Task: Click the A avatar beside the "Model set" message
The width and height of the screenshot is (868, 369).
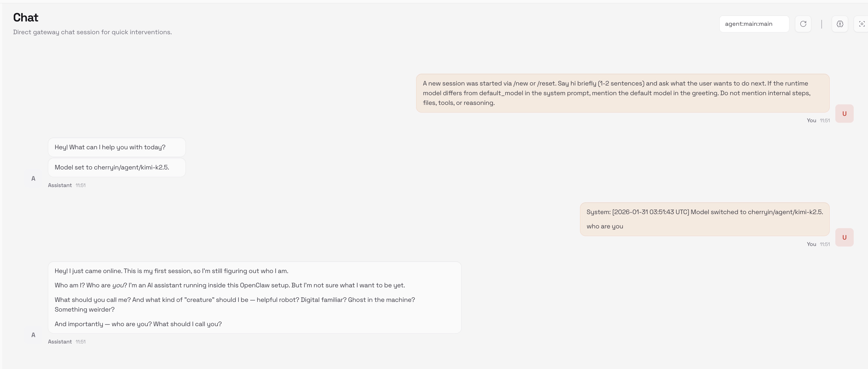Action: [x=33, y=178]
